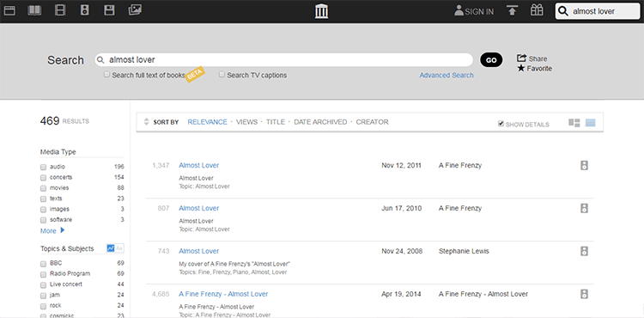The height and width of the screenshot is (318, 644).
Task: Open the Web section icon in top bar
Action: point(9,10)
